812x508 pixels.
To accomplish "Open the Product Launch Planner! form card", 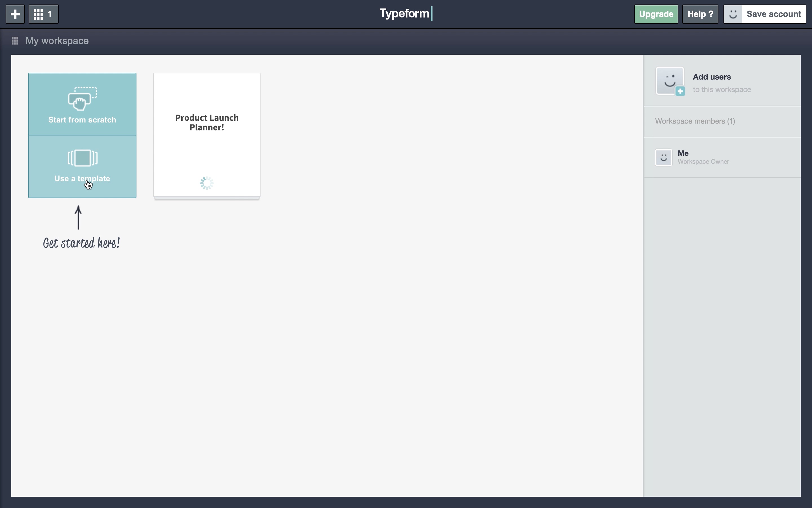I will (x=207, y=135).
